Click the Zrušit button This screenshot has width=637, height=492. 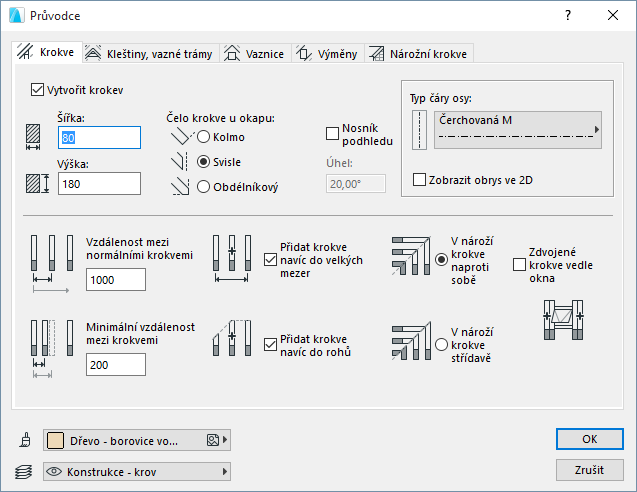[x=589, y=469]
